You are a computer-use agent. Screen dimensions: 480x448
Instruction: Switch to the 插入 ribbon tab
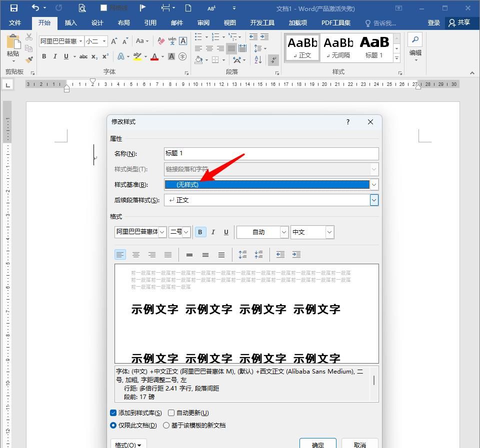point(70,22)
